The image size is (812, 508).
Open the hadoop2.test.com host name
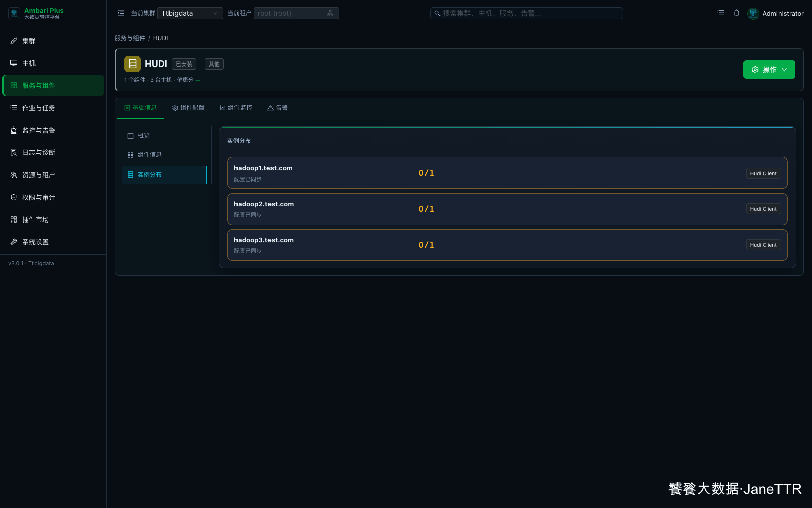tap(264, 204)
